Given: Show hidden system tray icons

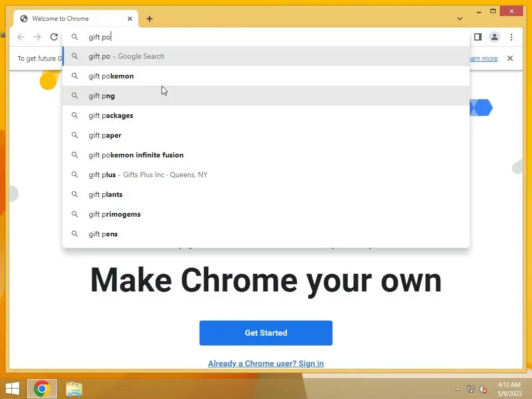Looking at the screenshot, I should tap(458, 389).
